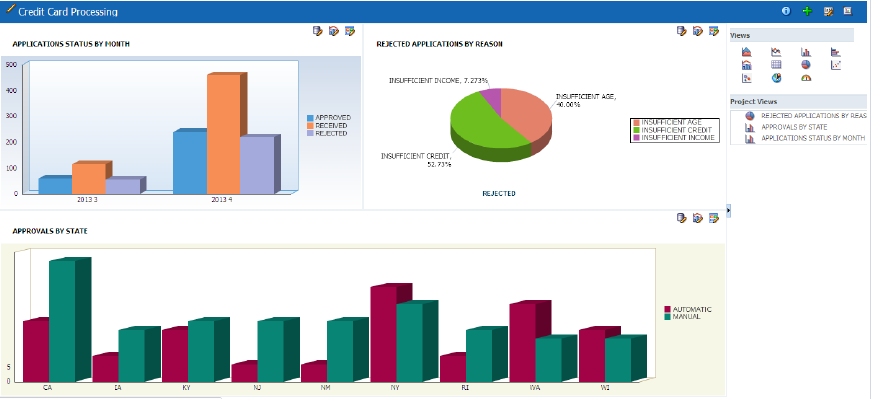Select the line chart view icon
The height and width of the screenshot is (399, 871).
click(776, 52)
